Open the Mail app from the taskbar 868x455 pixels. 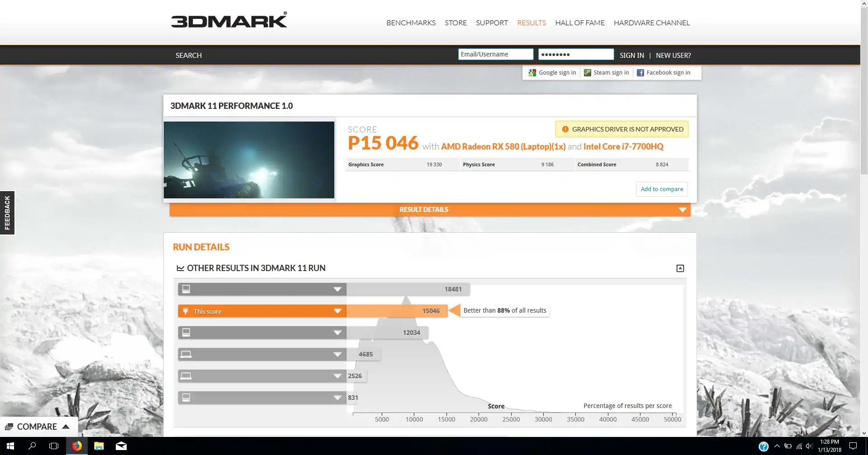pyautogui.click(x=121, y=446)
